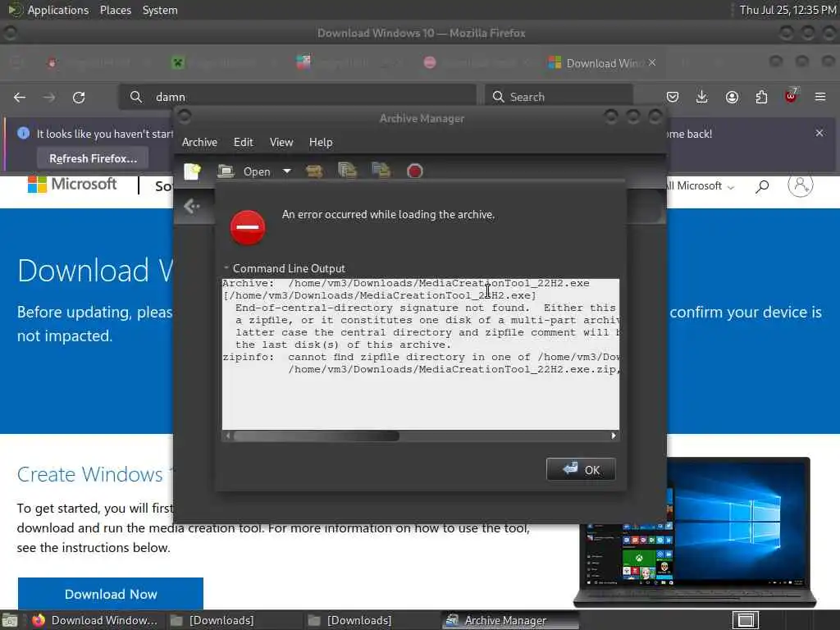Open the Help menu in Archive Manager

click(x=321, y=142)
